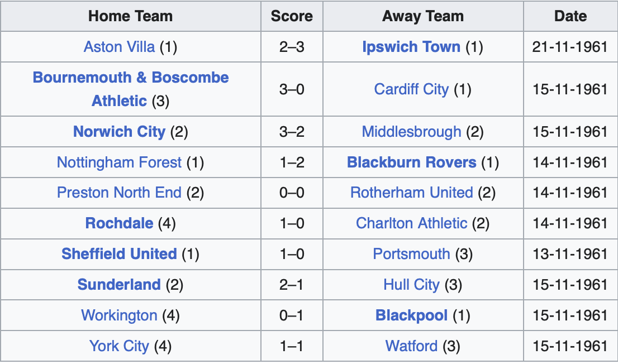This screenshot has height=364, width=618.
Task: Go to Preston North End page
Action: click(119, 193)
